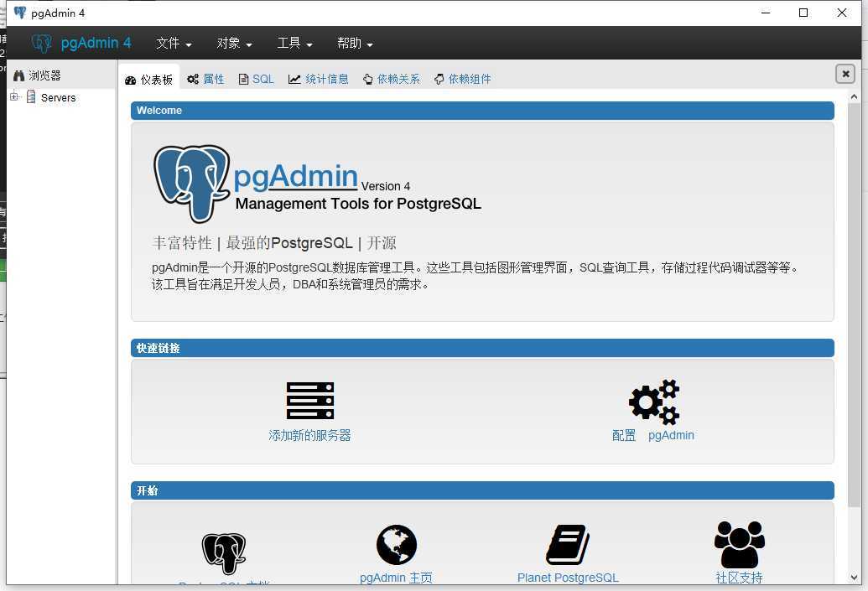The image size is (868, 591).
Task: Click the Welcome section header
Action: pos(482,110)
